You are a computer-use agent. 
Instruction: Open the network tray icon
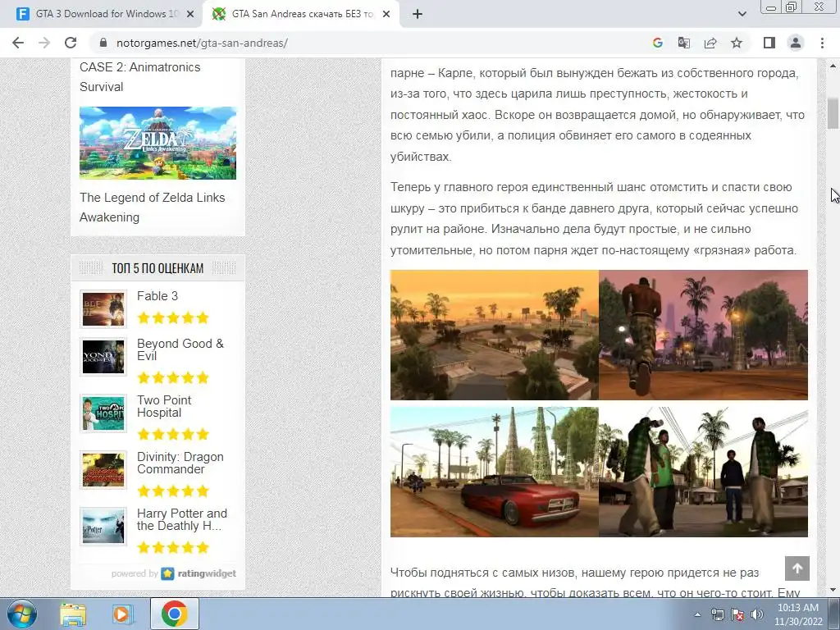point(717,614)
